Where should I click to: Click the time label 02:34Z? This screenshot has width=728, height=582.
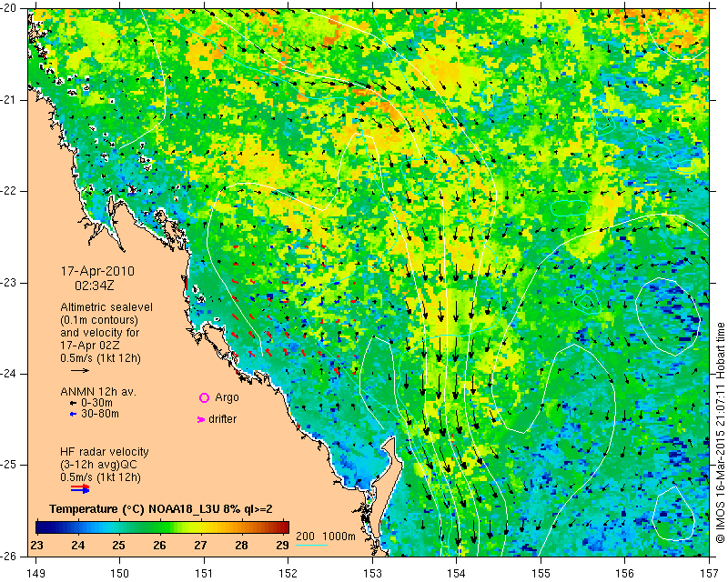pyautogui.click(x=95, y=286)
